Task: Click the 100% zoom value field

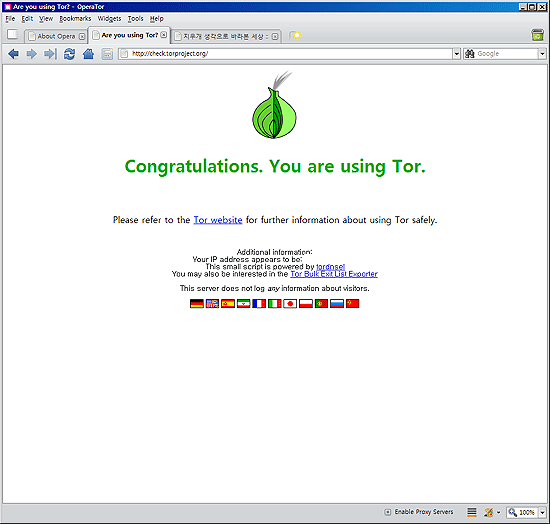Action: click(526, 512)
